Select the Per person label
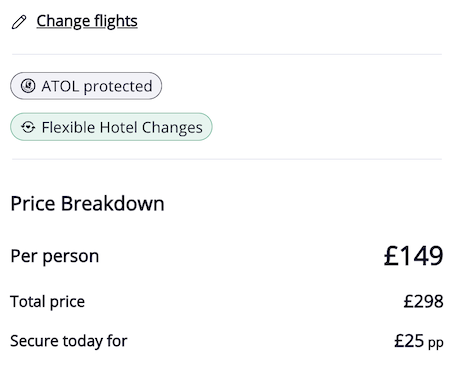The width and height of the screenshot is (454, 371). 55,256
